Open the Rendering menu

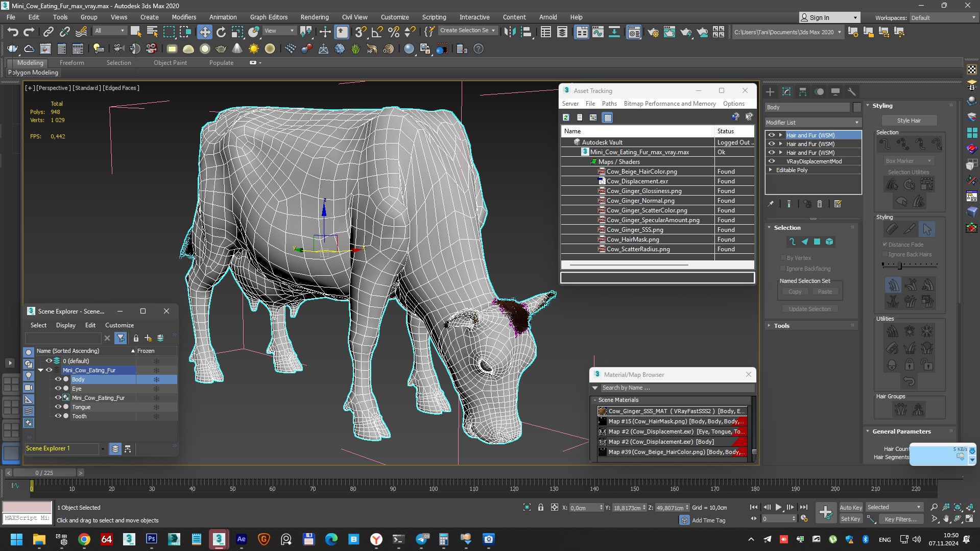[314, 17]
